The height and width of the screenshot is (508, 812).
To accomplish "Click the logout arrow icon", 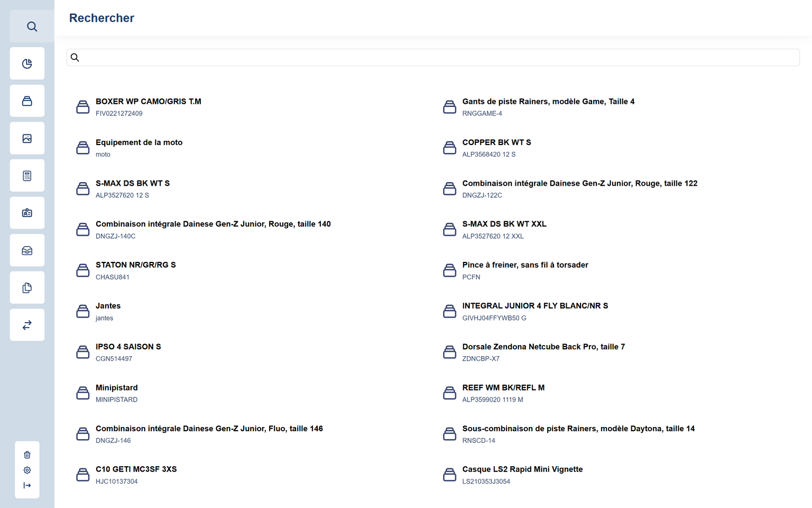I will (27, 486).
